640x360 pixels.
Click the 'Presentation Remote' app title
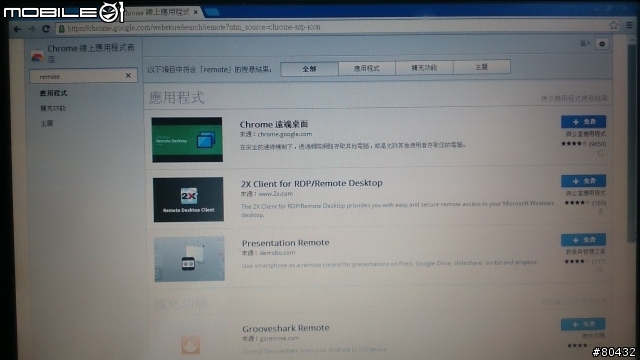(285, 242)
